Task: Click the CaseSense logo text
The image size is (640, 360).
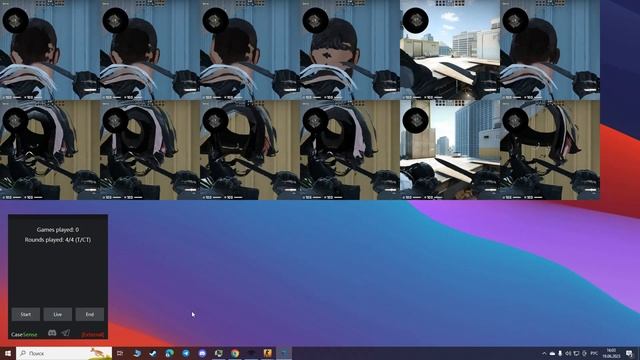Action: [24, 335]
